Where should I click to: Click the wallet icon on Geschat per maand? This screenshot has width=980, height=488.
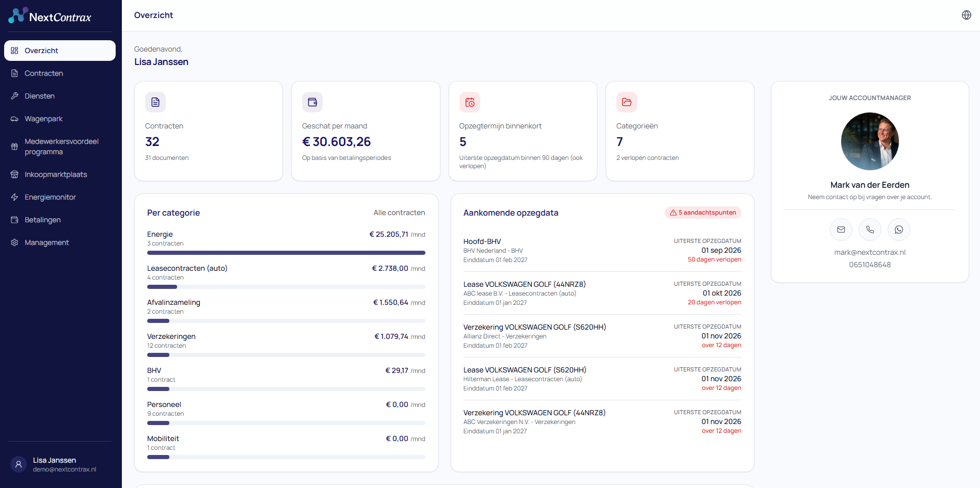[312, 102]
